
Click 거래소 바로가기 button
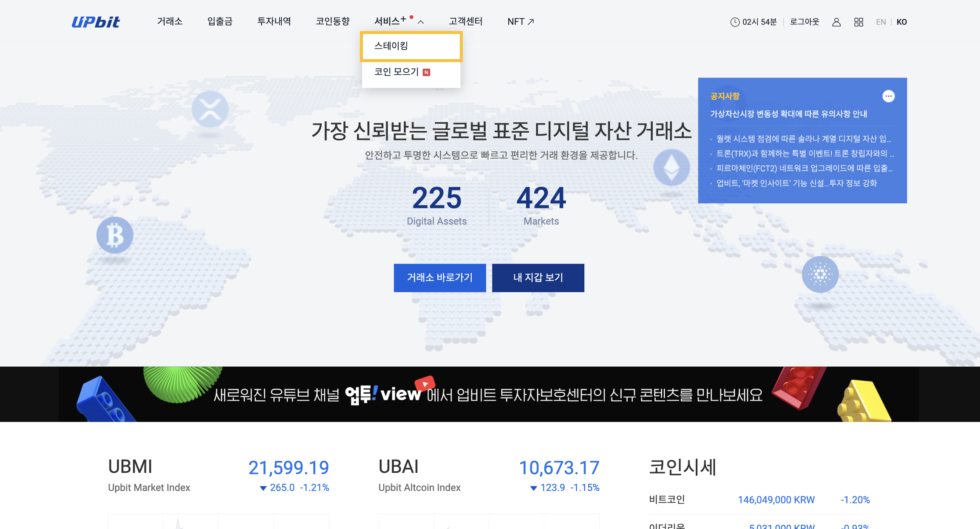(x=440, y=278)
